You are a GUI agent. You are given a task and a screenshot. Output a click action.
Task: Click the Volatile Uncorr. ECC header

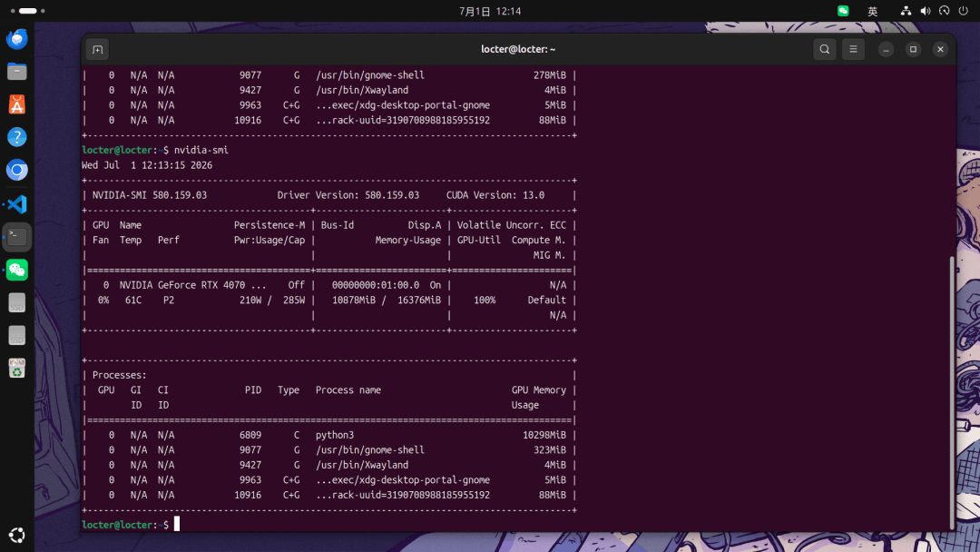[x=511, y=225]
